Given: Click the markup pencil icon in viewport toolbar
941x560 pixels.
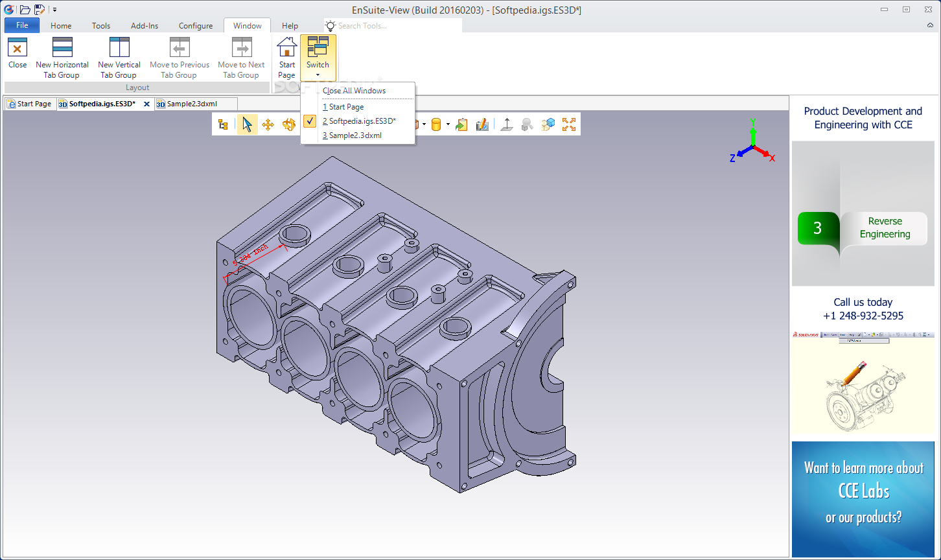Looking at the screenshot, I should 482,124.
